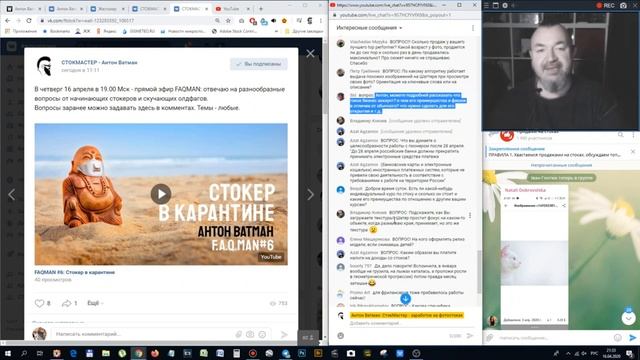
Task: Click the VK comment input field
Action: (143, 334)
